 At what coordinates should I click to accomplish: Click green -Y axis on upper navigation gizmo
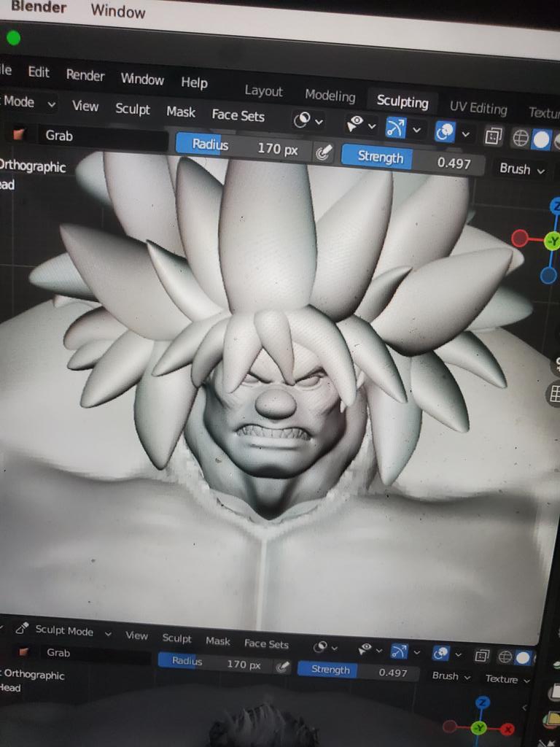(x=552, y=241)
